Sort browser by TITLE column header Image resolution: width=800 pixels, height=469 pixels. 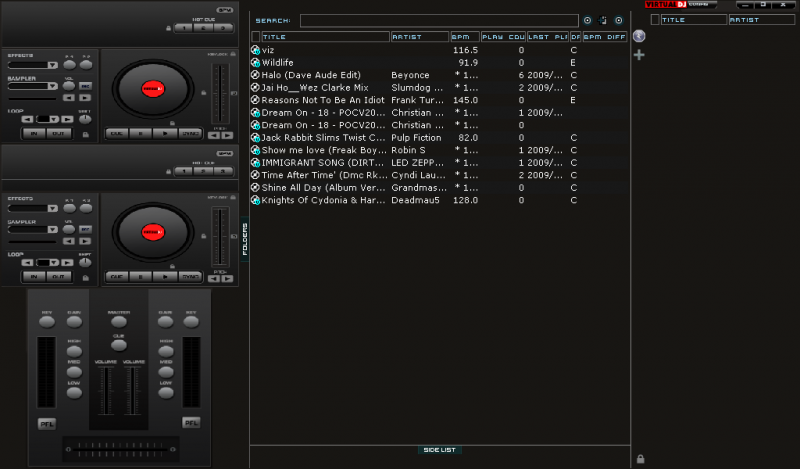click(x=325, y=37)
